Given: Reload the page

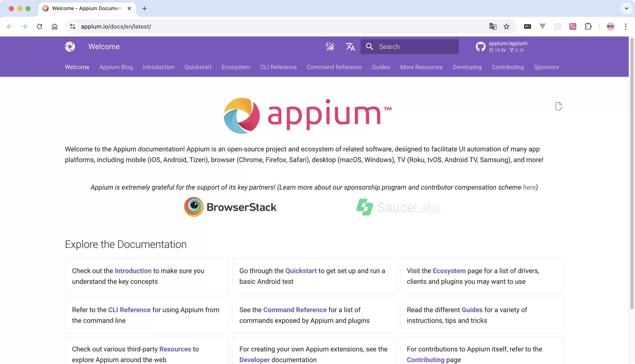Looking at the screenshot, I should click(x=39, y=27).
